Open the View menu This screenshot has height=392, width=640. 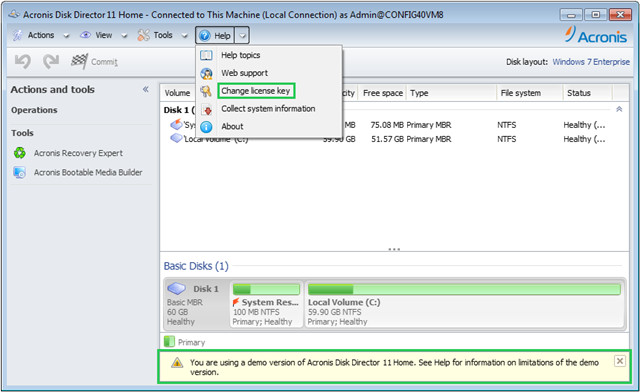tap(104, 35)
